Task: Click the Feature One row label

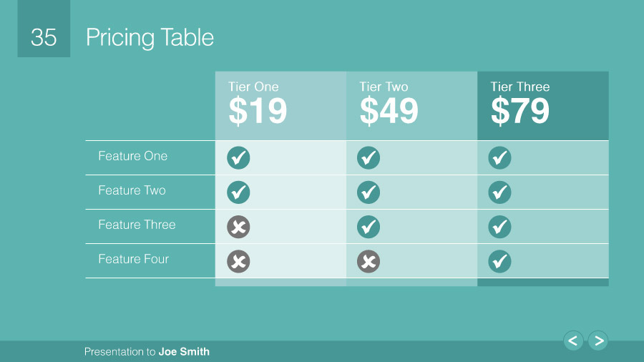Action: 133,156
